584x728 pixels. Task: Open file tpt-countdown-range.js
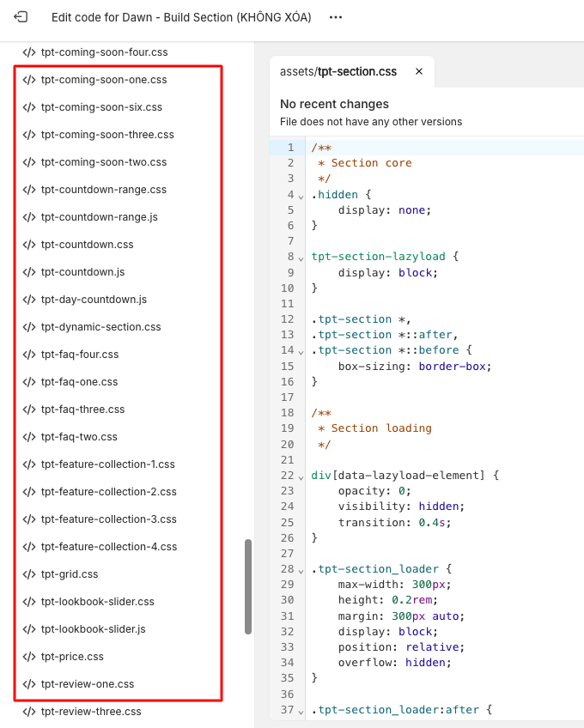click(99, 217)
